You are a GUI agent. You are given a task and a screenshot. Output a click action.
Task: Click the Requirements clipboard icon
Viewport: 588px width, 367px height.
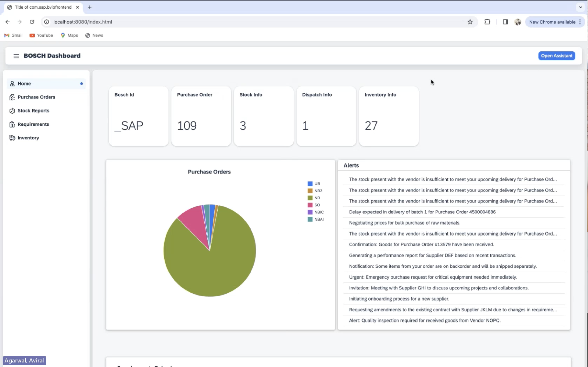[12, 124]
